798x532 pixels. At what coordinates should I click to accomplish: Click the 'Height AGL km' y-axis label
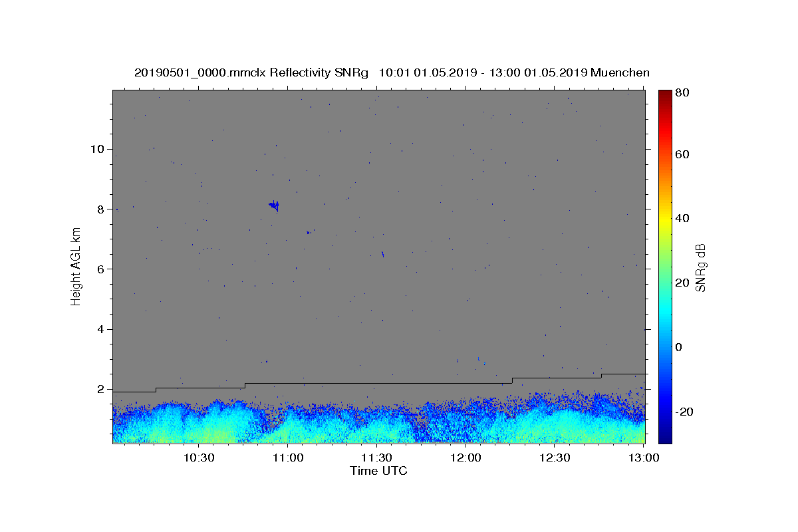(x=76, y=266)
